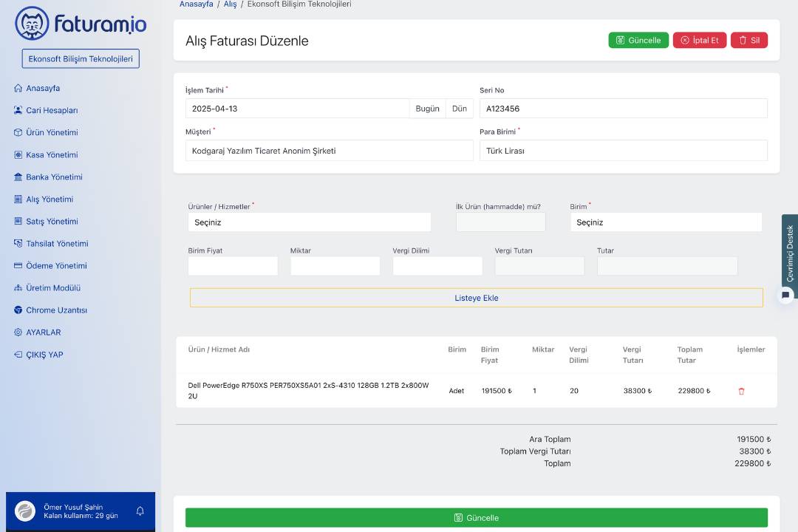The width and height of the screenshot is (798, 532).
Task: Click the İptal Et button
Action: [699, 40]
